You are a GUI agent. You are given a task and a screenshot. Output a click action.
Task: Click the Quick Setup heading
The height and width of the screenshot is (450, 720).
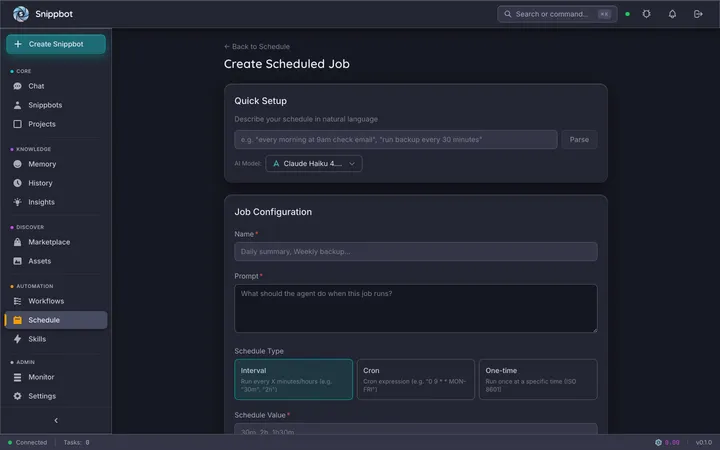tap(260, 101)
